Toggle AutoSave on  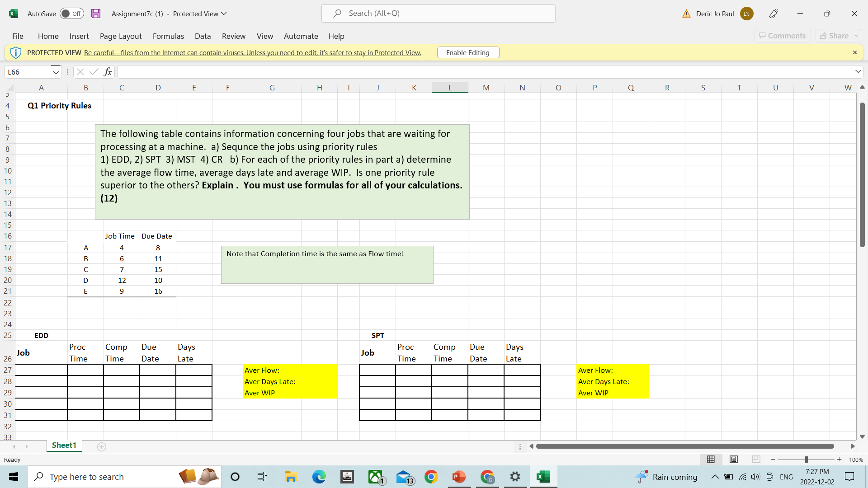71,14
